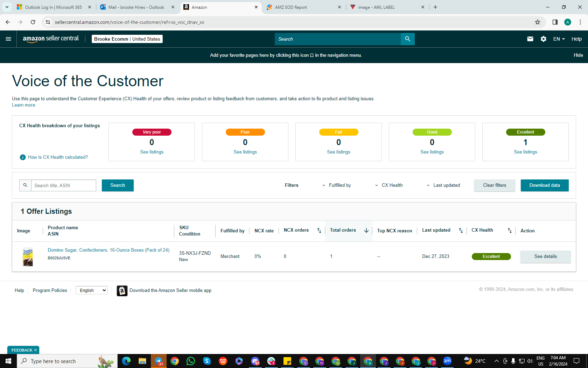Viewport: 588px width, 368px height.
Task: Click Download data button
Action: pyautogui.click(x=545, y=185)
